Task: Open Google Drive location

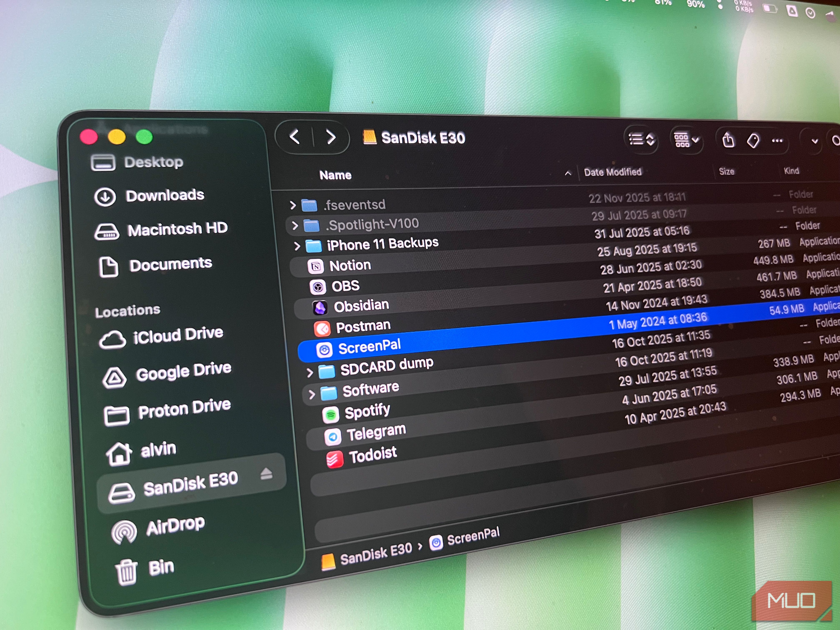Action: click(167, 374)
